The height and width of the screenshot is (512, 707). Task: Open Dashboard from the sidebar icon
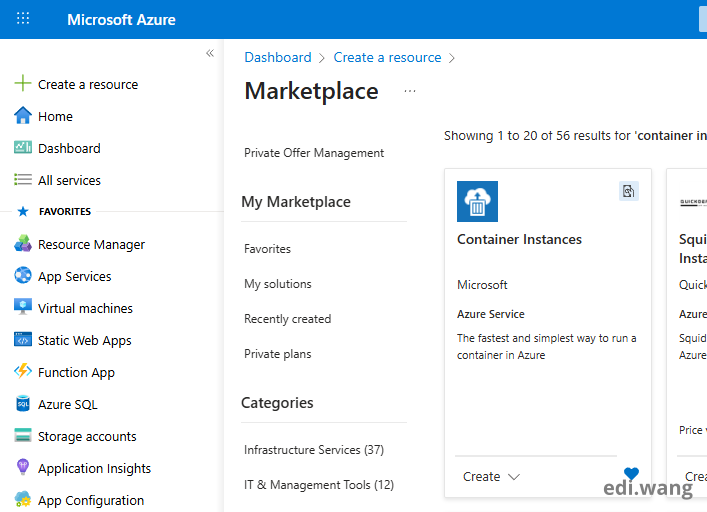pyautogui.click(x=23, y=148)
